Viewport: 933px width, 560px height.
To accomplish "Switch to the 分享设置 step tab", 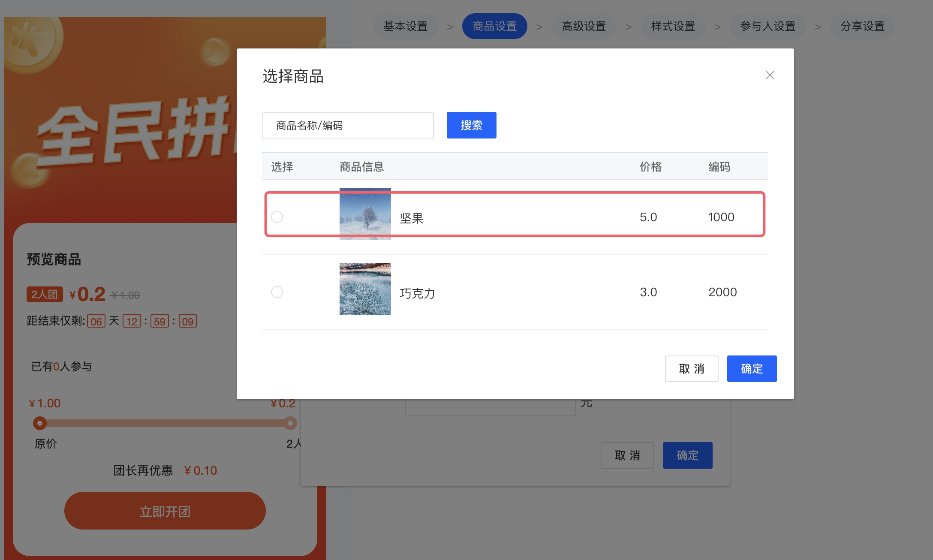I will pos(862,26).
